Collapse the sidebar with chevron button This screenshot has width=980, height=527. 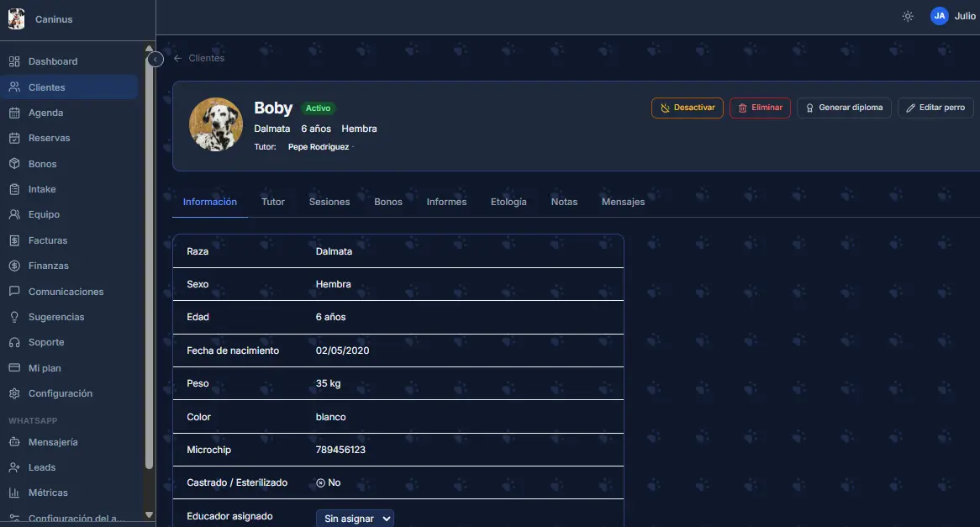(155, 60)
